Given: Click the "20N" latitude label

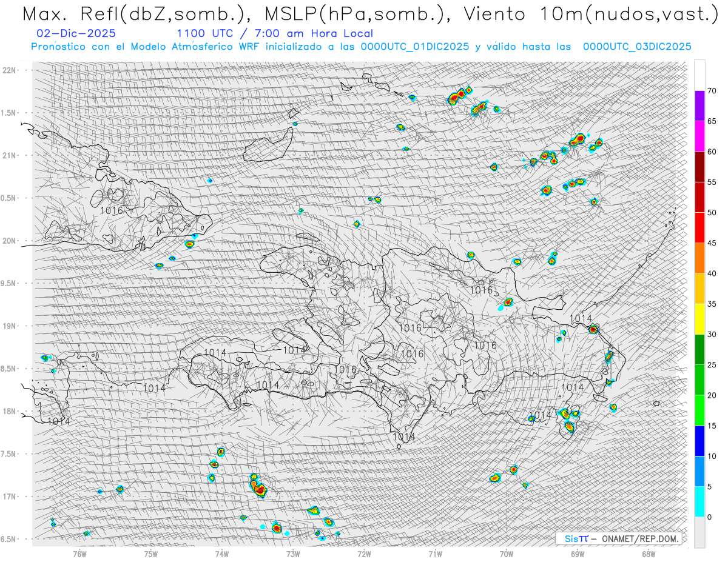Looking at the screenshot, I should pyautogui.click(x=9, y=241).
